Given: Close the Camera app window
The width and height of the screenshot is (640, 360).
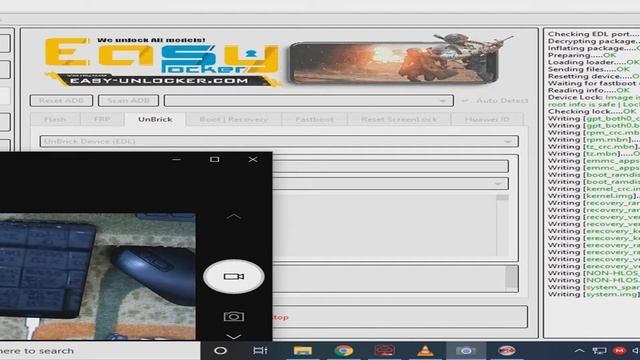Looking at the screenshot, I should pyautogui.click(x=253, y=159).
